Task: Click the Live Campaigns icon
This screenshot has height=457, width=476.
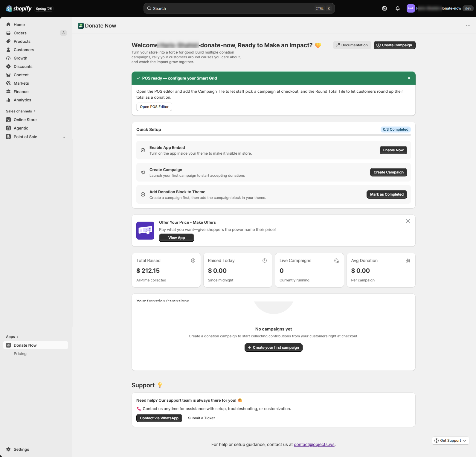Action: [x=336, y=261]
